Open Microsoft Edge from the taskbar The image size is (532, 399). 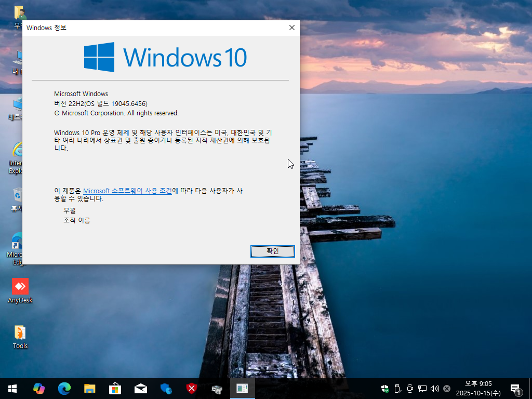coord(64,389)
